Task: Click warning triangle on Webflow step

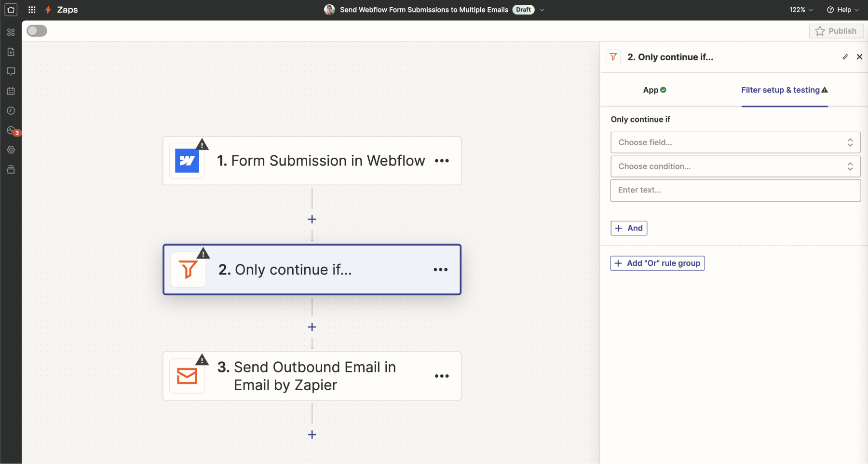Action: [x=203, y=144]
